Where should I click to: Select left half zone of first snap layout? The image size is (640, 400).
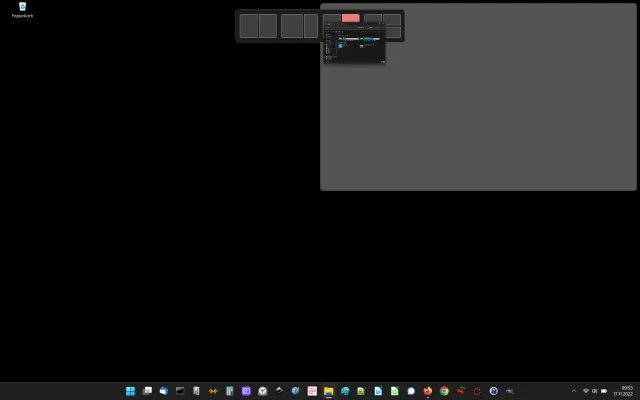coord(249,26)
